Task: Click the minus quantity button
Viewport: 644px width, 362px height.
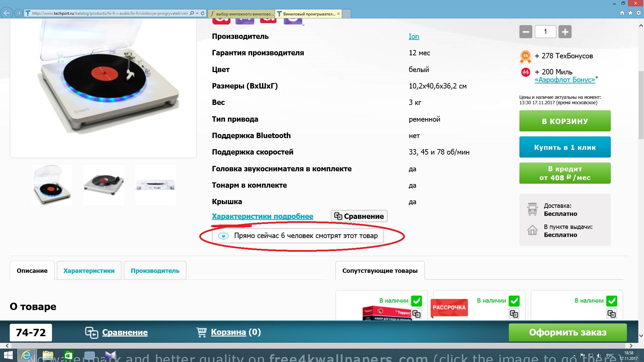Action: click(x=526, y=32)
